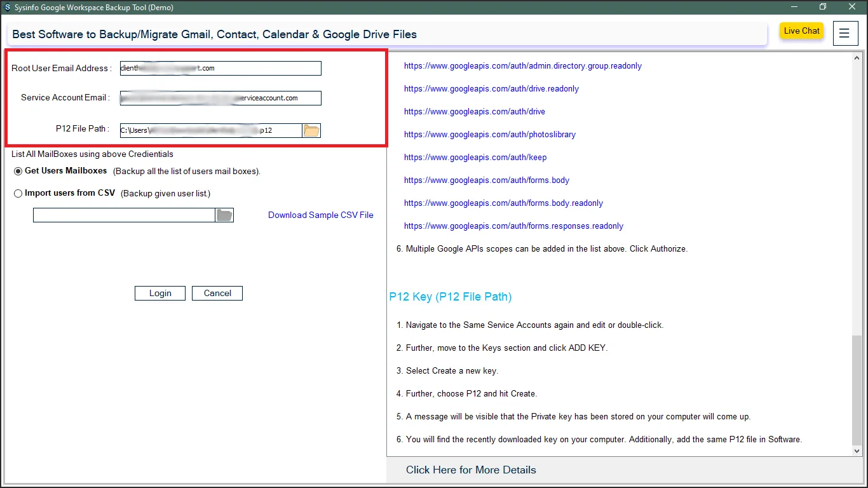The width and height of the screenshot is (868, 488).
Task: Click the 'P12 File Path :' field label
Action: point(83,128)
